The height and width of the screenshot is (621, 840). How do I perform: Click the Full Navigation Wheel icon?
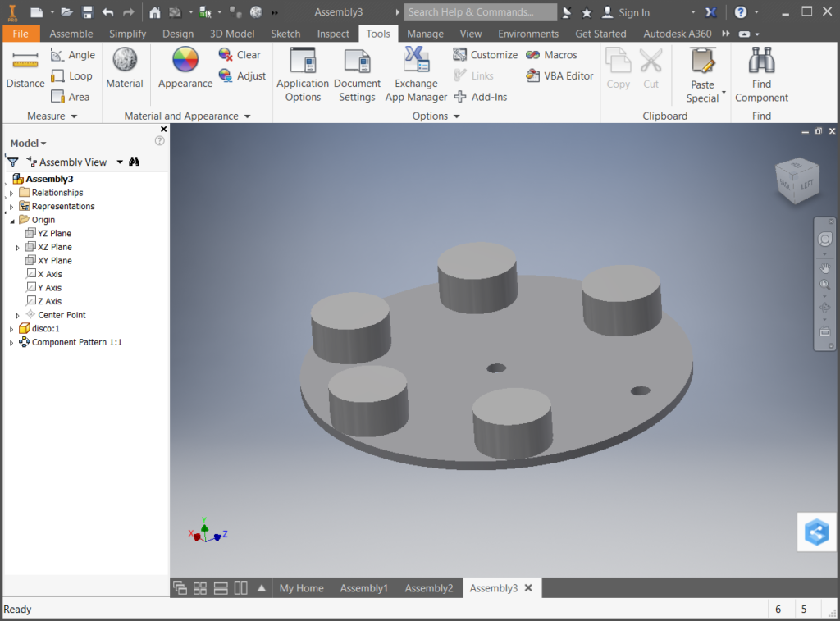pos(825,239)
